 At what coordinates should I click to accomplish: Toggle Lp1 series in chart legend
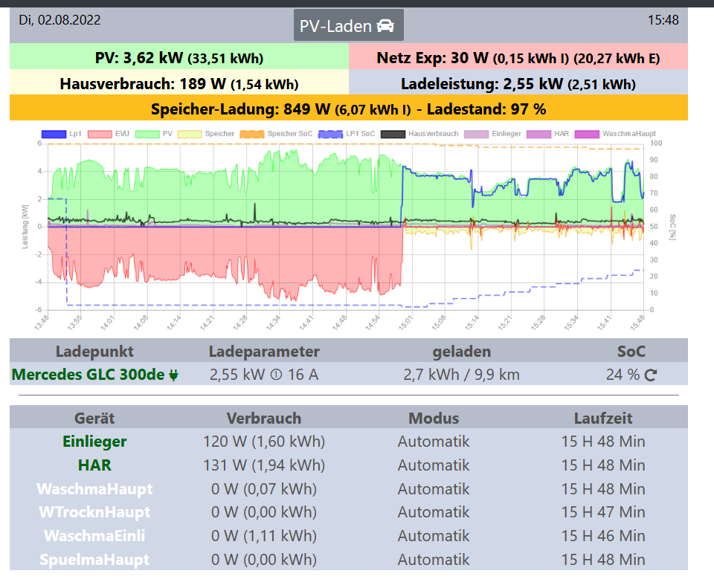click(x=53, y=135)
